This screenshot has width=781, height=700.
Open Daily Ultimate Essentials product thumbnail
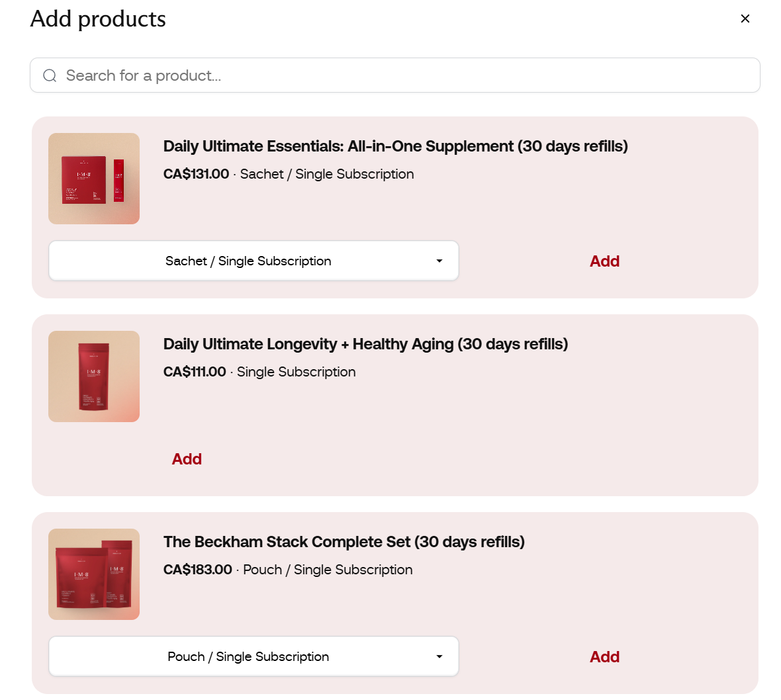93,178
